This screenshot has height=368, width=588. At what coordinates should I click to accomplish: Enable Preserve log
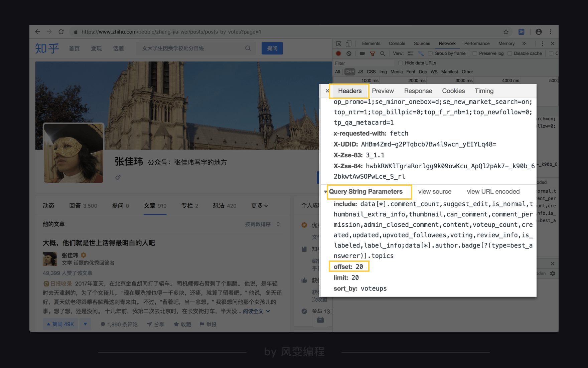pos(475,53)
